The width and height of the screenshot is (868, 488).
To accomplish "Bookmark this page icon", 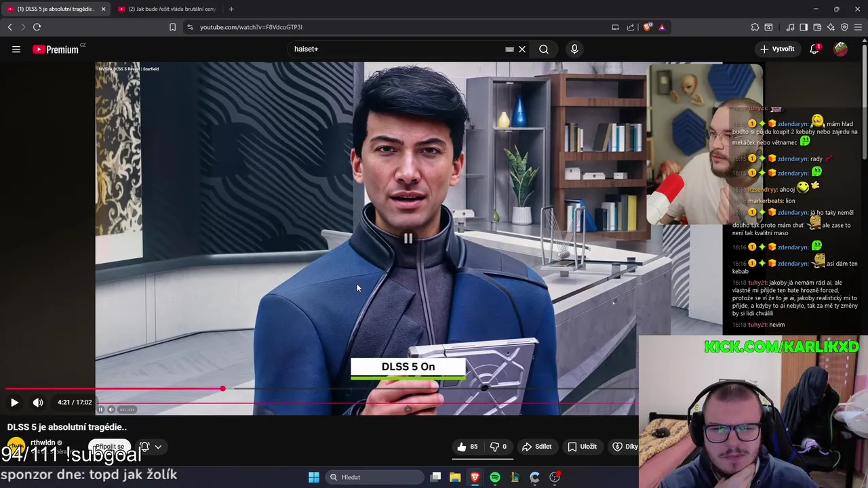I will coord(172,27).
